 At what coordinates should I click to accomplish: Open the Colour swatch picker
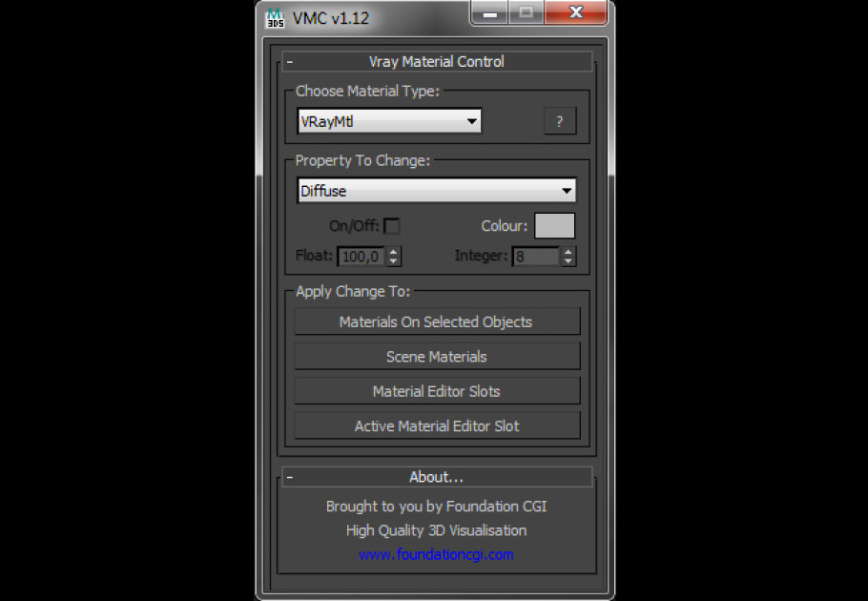pos(554,226)
